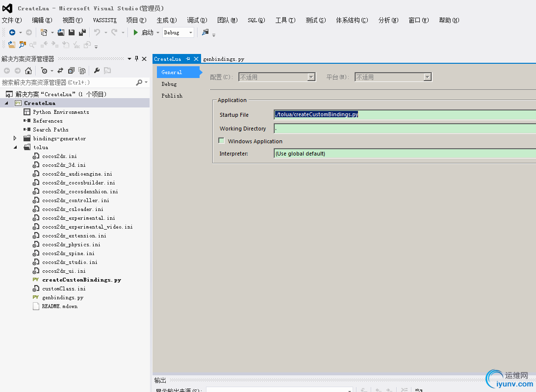Select createCustomBindings.py file
The height and width of the screenshot is (392, 536).
(x=81, y=280)
